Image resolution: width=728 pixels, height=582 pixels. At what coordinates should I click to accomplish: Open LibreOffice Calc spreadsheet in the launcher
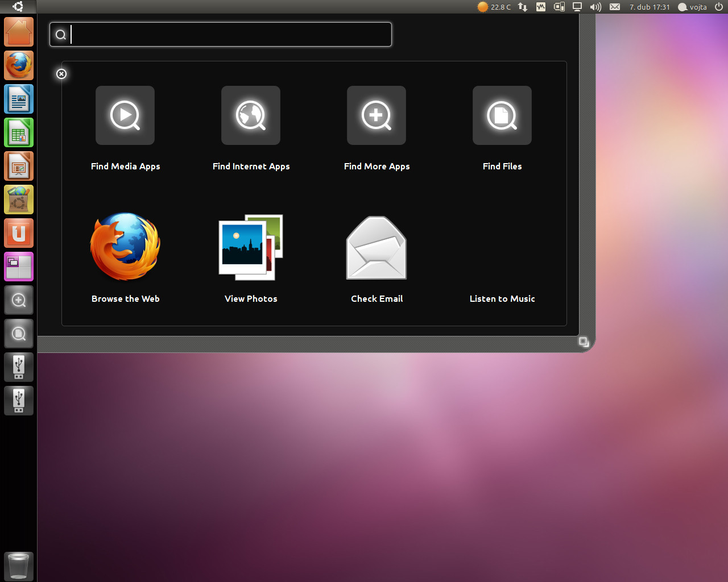[19, 132]
